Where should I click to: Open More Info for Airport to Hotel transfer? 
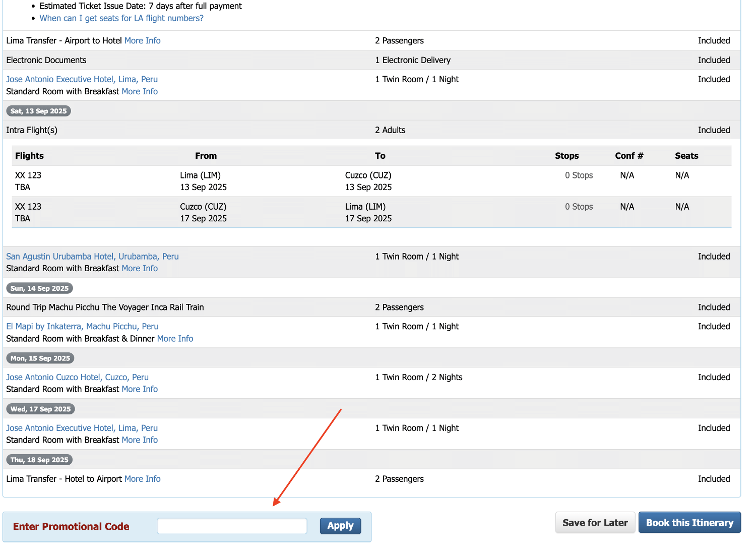point(142,41)
